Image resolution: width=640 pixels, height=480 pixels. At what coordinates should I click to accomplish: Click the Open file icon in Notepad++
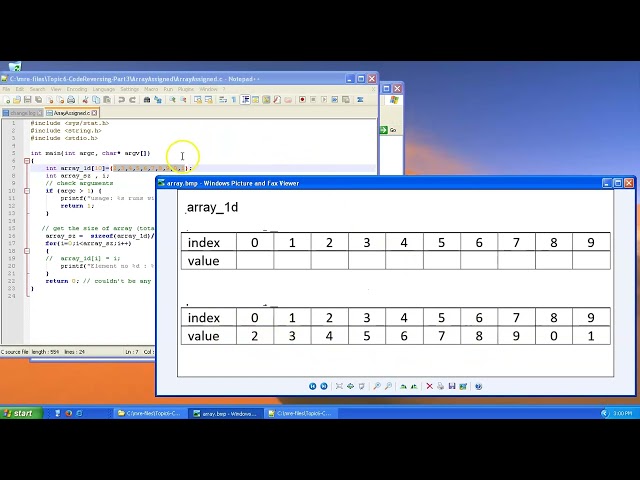point(17,100)
